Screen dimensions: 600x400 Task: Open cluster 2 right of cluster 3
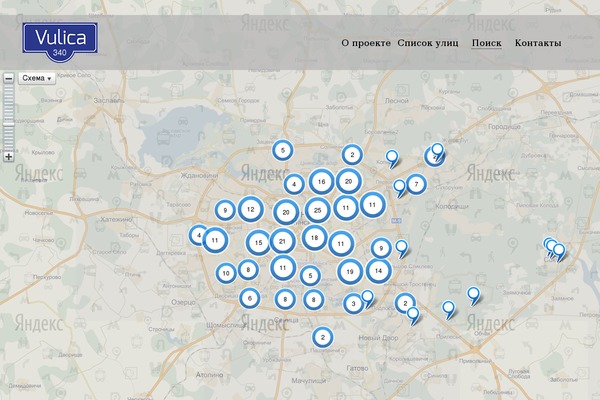pyautogui.click(x=405, y=303)
